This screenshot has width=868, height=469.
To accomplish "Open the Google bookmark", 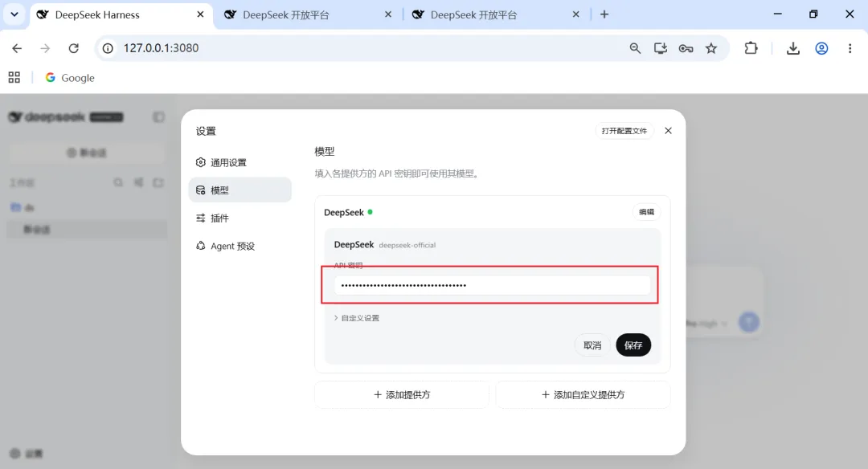I will 70,77.
